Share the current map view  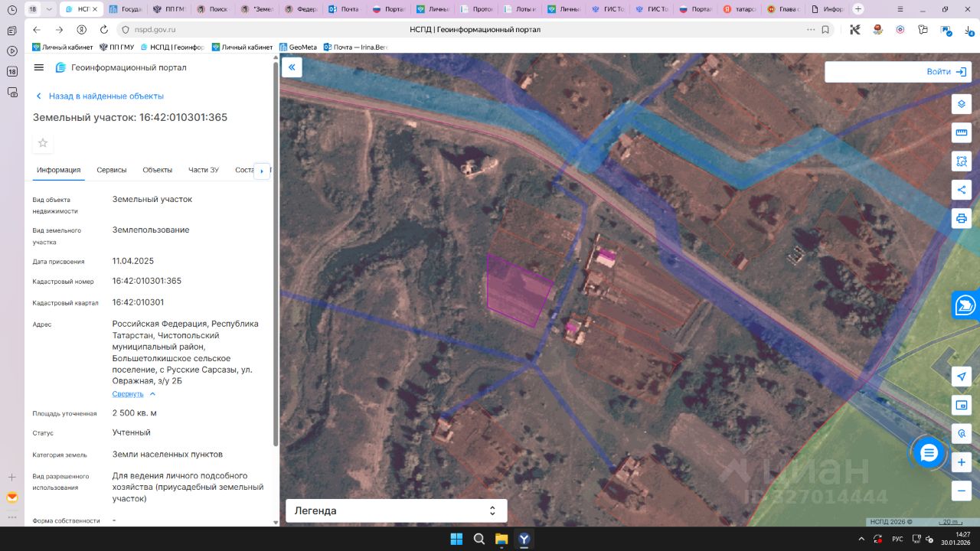tap(962, 190)
